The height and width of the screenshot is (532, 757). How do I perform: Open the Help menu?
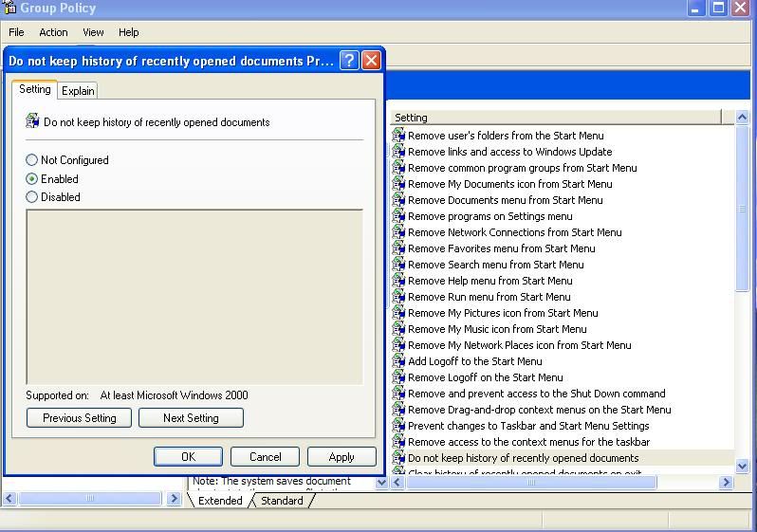pyautogui.click(x=128, y=32)
